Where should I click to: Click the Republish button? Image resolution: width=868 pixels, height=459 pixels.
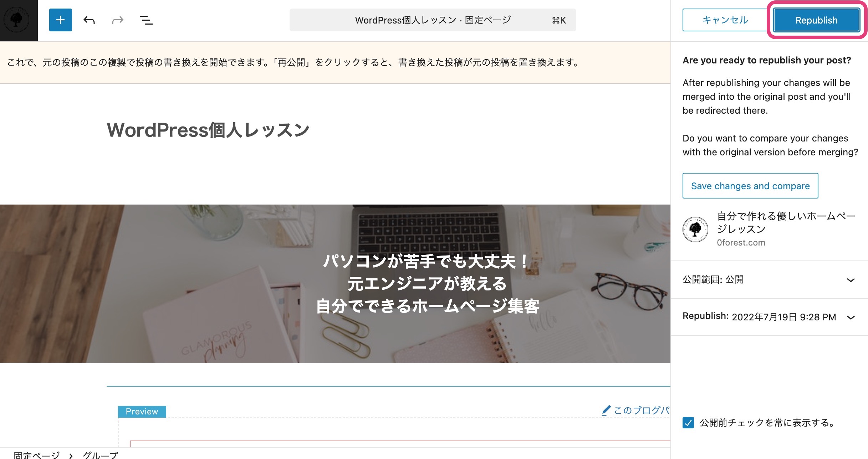pyautogui.click(x=816, y=20)
